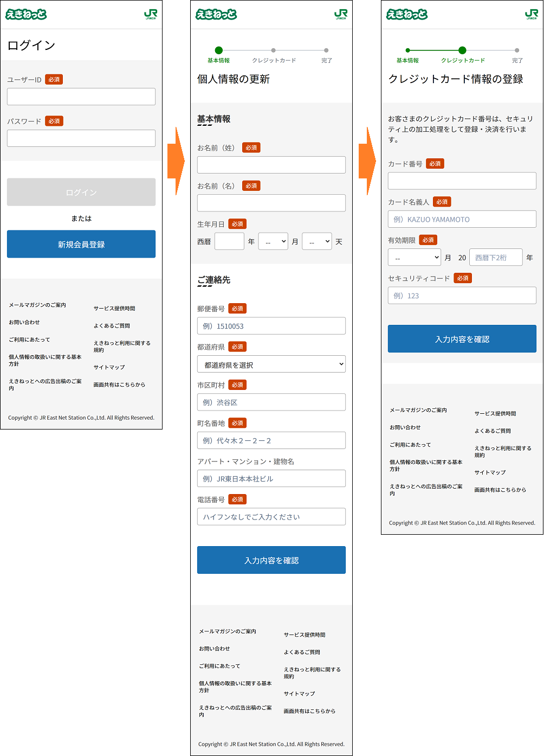Click the orange arrow left of credit card screen
Viewport: 544px width, 756px height.
[367, 161]
